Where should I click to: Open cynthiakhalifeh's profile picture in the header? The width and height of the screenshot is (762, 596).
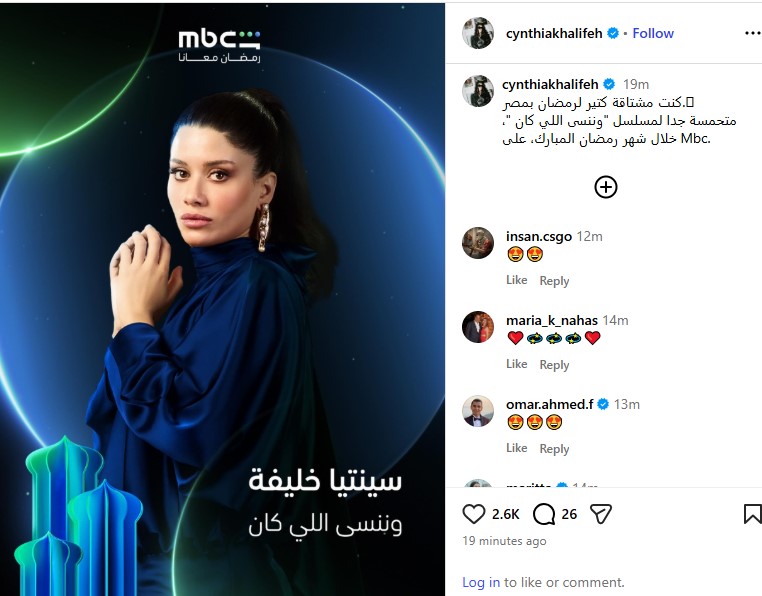(478, 33)
